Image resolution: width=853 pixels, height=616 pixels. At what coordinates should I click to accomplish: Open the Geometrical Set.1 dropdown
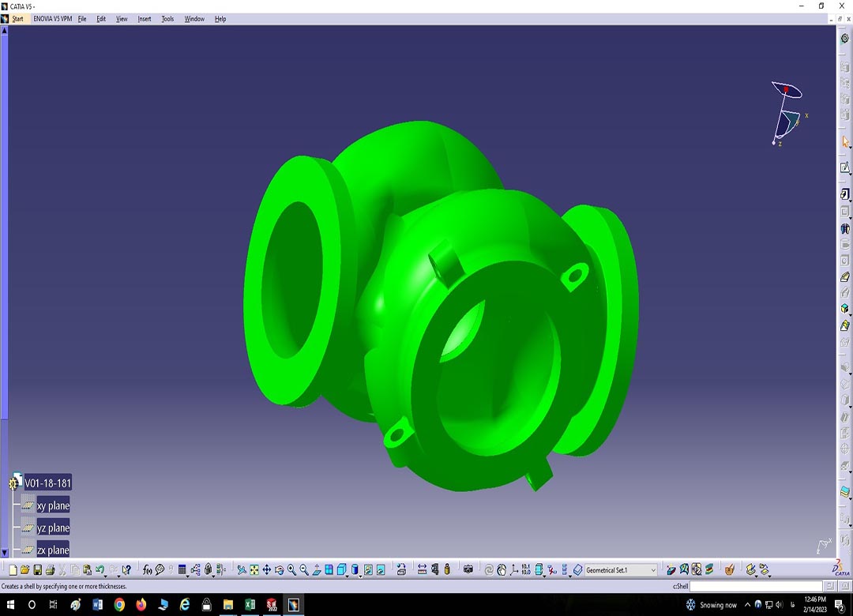tap(653, 570)
